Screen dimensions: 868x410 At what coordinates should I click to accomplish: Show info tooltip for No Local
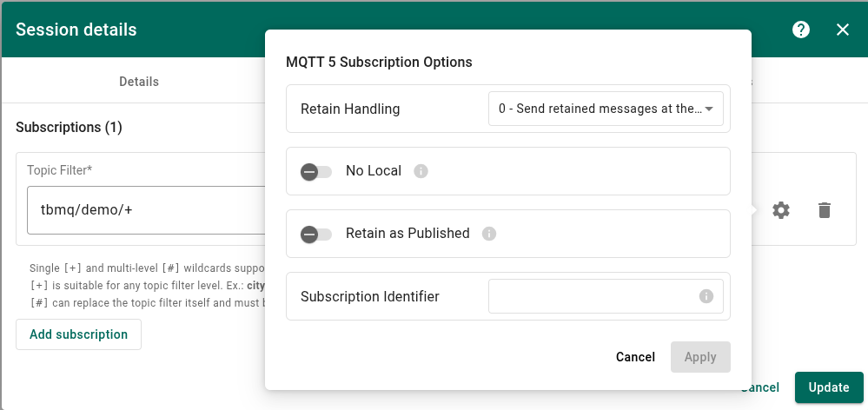coord(421,171)
